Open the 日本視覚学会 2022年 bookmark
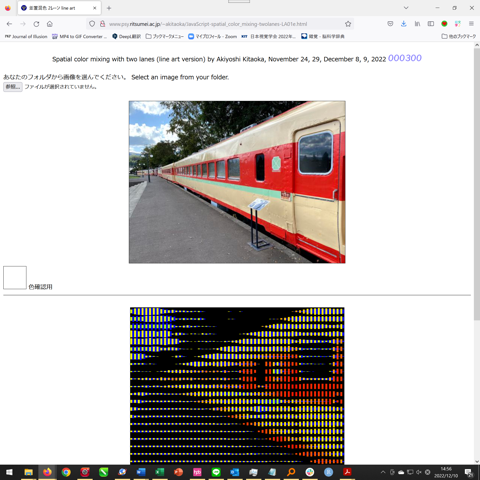480x480 pixels. coord(268,36)
